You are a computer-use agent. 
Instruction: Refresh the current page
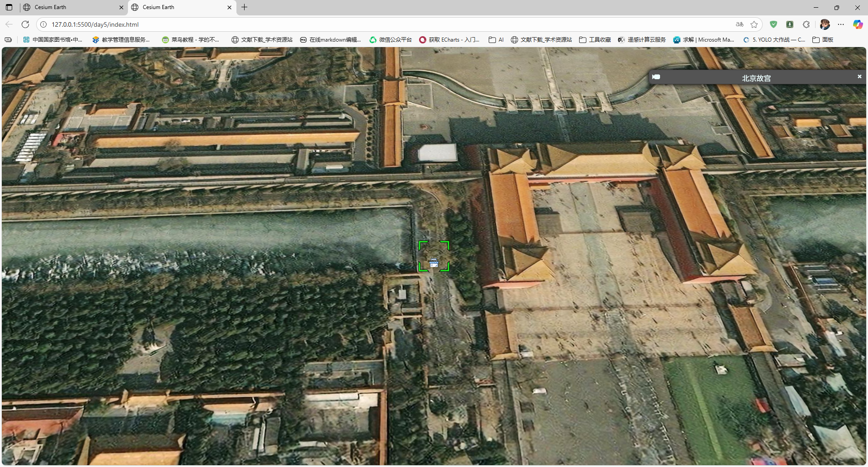[25, 24]
